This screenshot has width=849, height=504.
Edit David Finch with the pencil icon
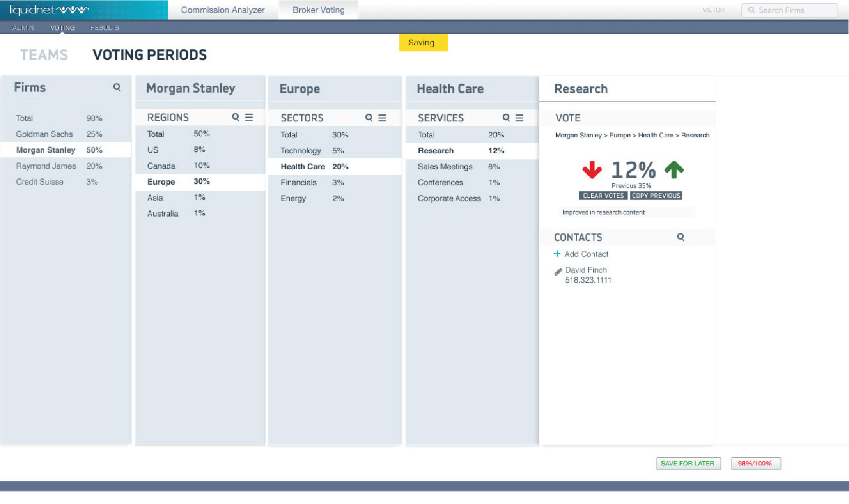tap(558, 272)
